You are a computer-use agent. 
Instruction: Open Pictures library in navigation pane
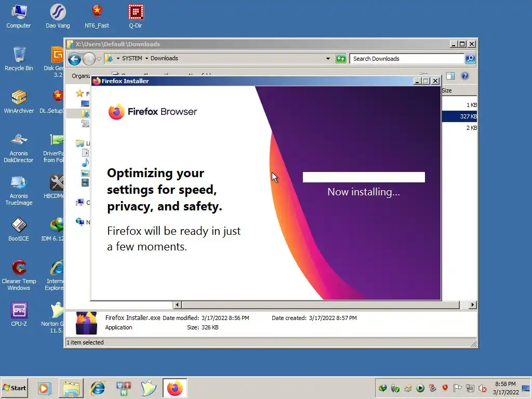coord(85,173)
